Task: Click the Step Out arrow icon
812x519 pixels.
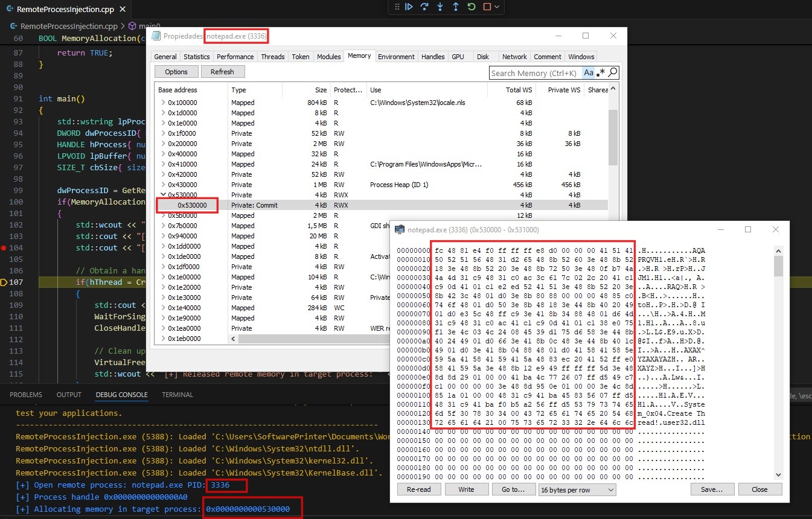Action: (455, 7)
